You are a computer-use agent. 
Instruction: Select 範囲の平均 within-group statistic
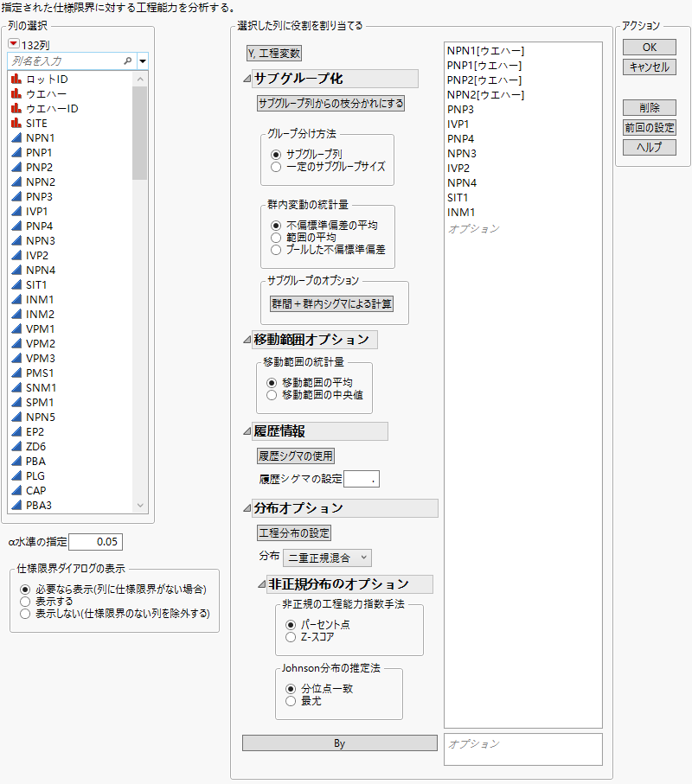pyautogui.click(x=276, y=238)
